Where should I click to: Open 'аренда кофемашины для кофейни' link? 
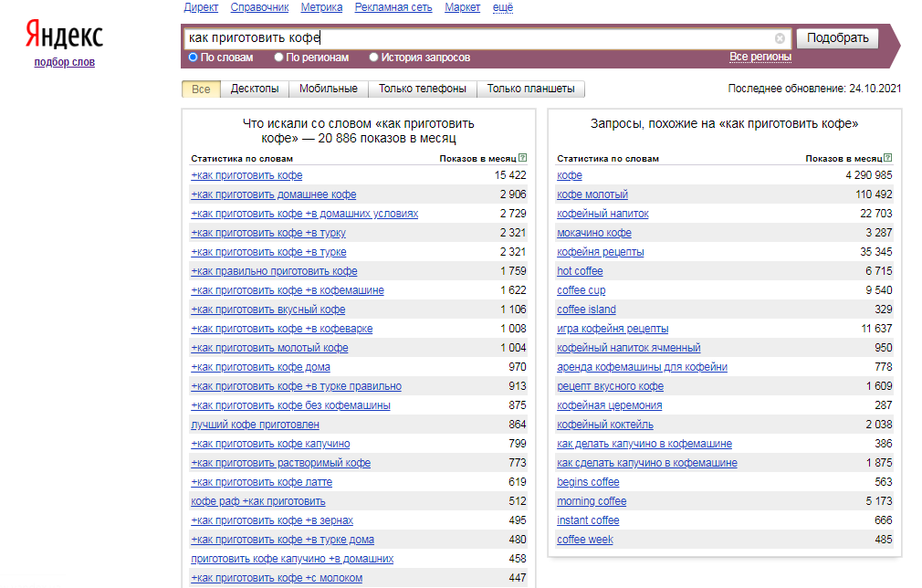(642, 367)
